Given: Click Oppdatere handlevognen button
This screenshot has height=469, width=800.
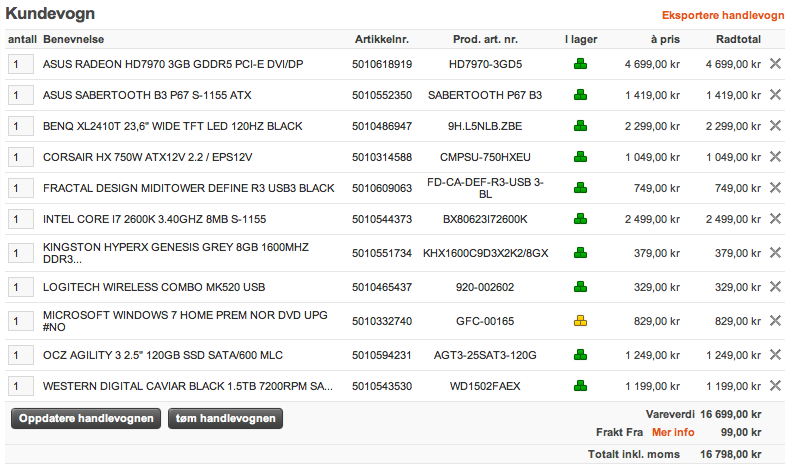Looking at the screenshot, I should (x=86, y=418).
